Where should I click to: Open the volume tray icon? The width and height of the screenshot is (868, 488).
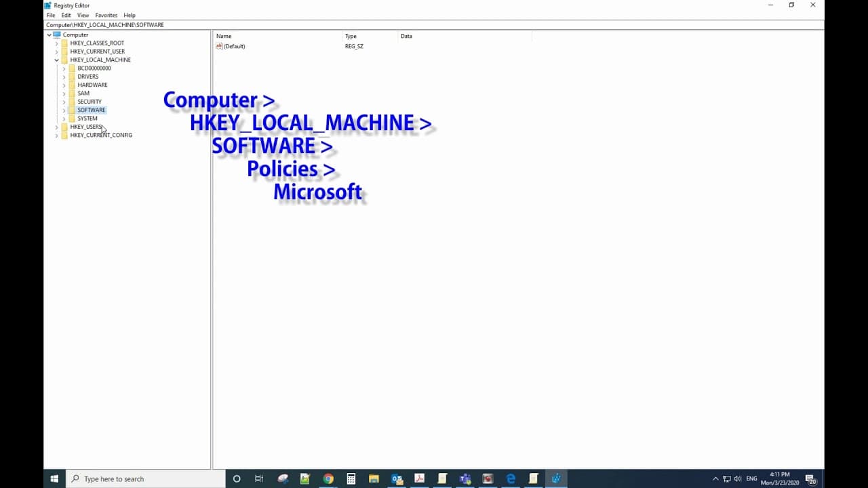pos(738,479)
